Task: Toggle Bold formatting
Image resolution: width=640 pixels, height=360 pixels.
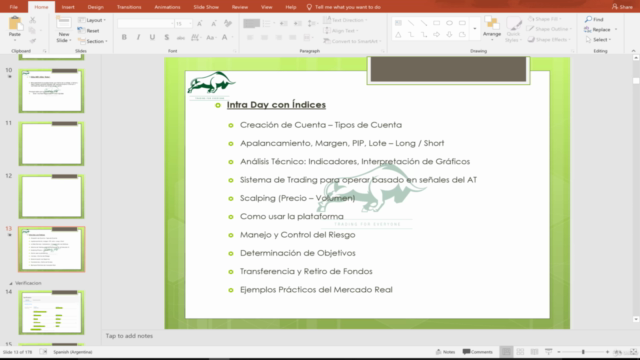Action: pyautogui.click(x=124, y=37)
